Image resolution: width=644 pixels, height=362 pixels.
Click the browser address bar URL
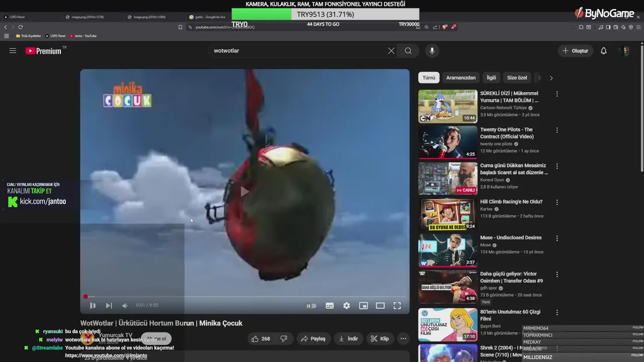[x=224, y=27]
